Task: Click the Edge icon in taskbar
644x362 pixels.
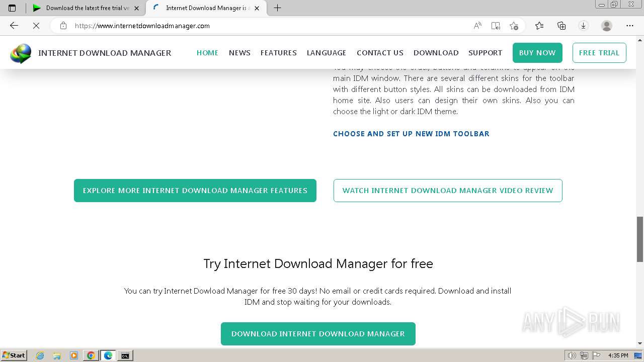Action: 108,355
